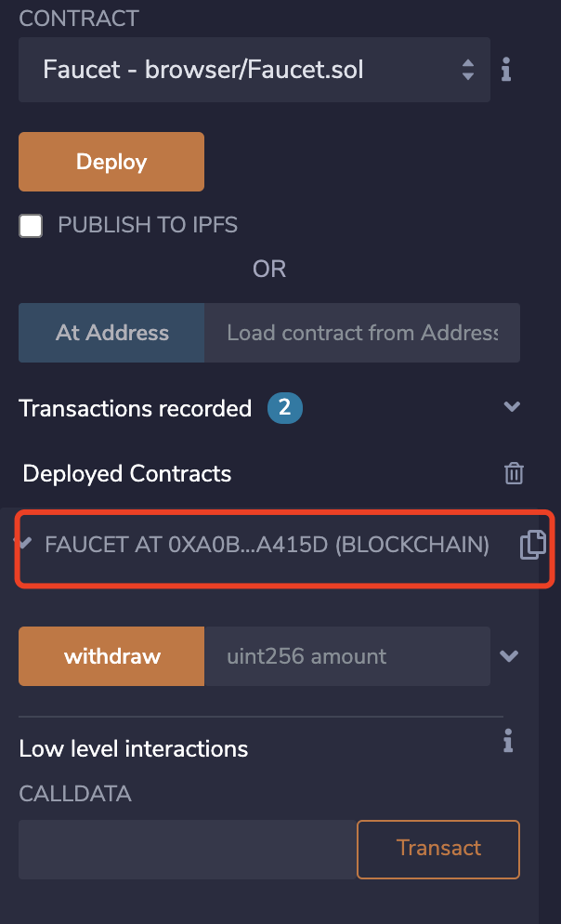Click the transactions count badge showing 2
Screen dimensions: 561x924
pos(285,407)
